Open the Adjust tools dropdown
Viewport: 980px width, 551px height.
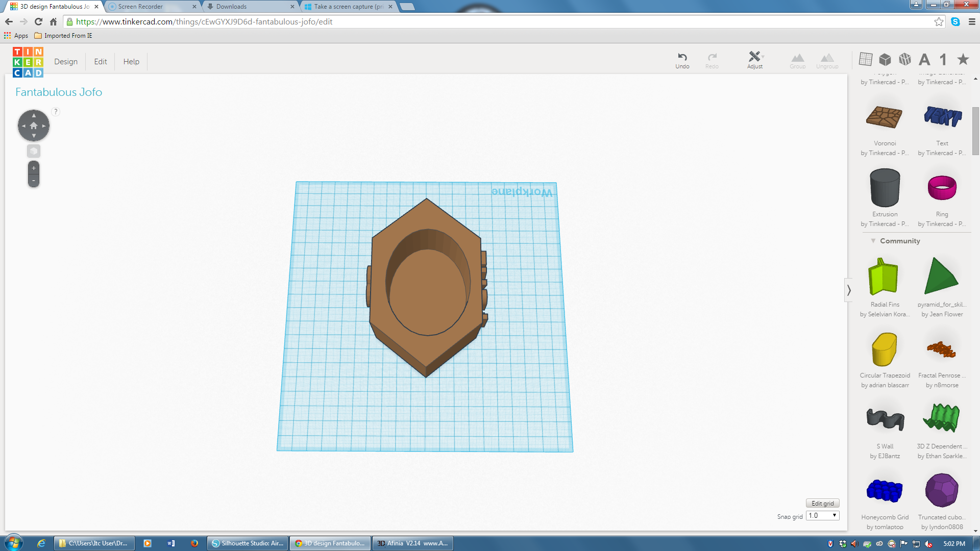pyautogui.click(x=755, y=60)
